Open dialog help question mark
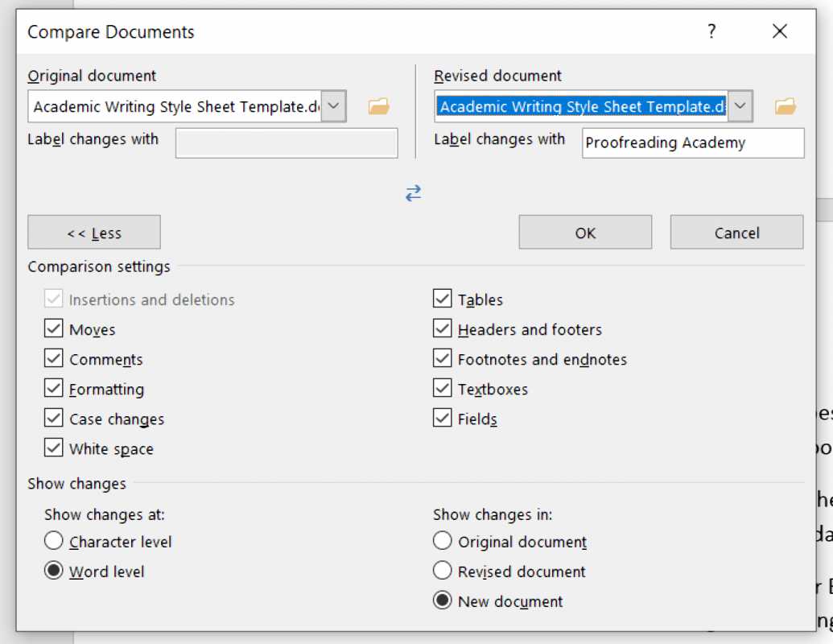This screenshot has width=833, height=644. (x=712, y=31)
